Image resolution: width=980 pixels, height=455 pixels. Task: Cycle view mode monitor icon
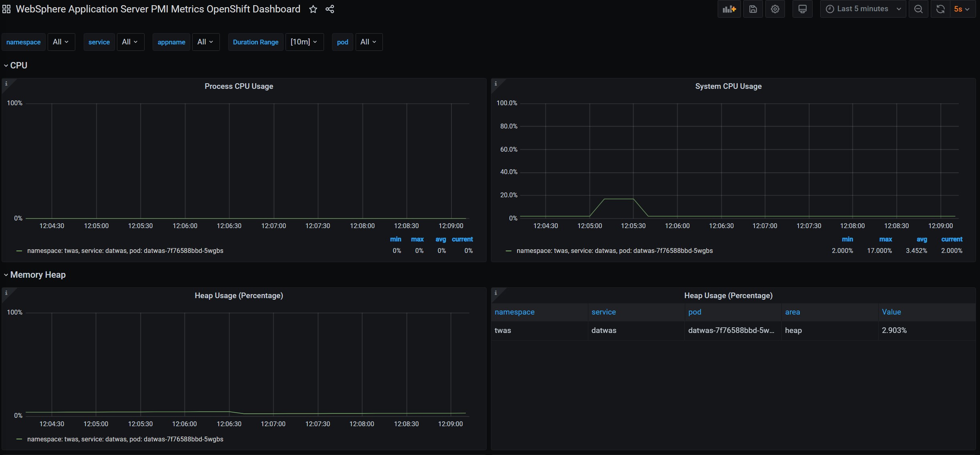click(802, 9)
